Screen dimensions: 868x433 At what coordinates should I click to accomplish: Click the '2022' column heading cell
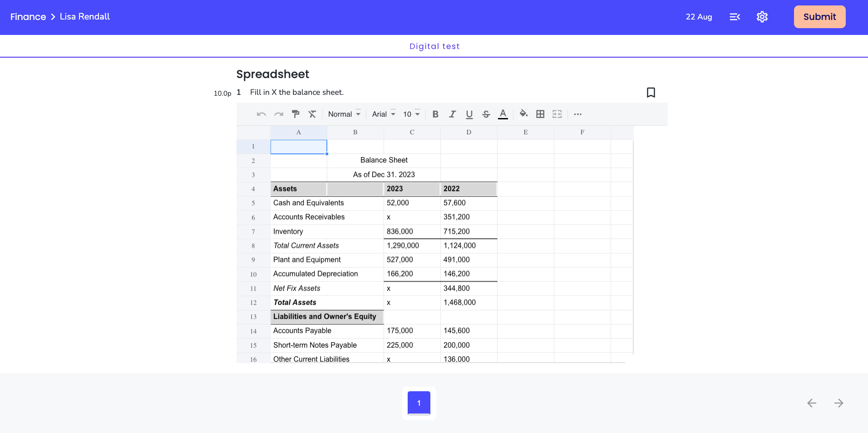[469, 189]
